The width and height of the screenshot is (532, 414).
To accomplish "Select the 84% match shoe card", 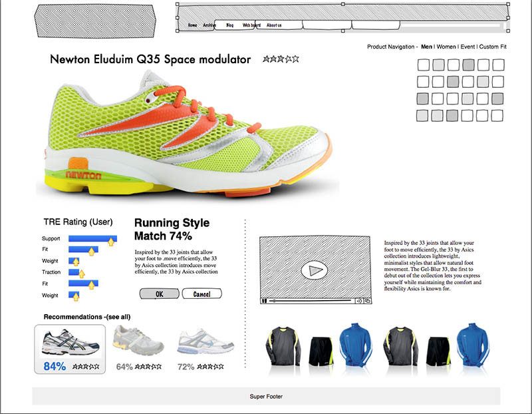I will (x=70, y=349).
